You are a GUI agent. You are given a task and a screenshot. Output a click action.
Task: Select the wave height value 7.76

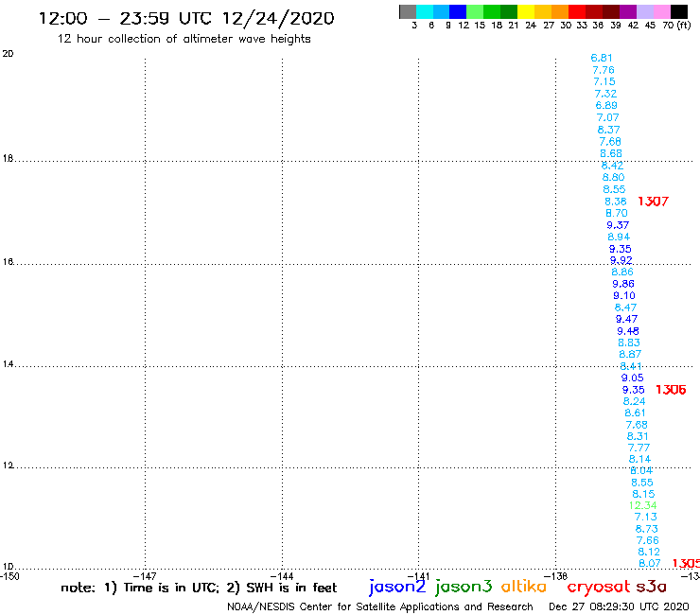tap(604, 70)
